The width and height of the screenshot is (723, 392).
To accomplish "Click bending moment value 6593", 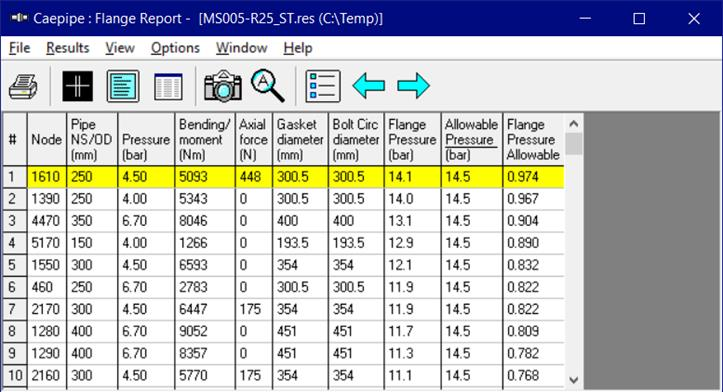I will click(x=205, y=265).
